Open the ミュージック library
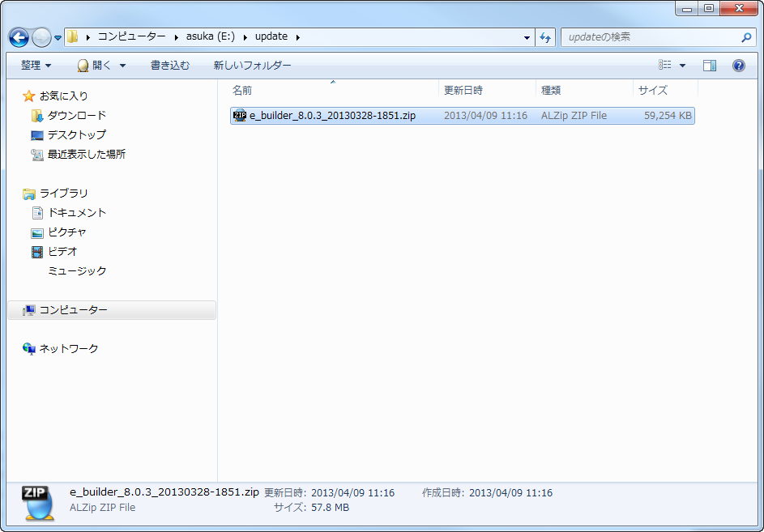 [77, 271]
